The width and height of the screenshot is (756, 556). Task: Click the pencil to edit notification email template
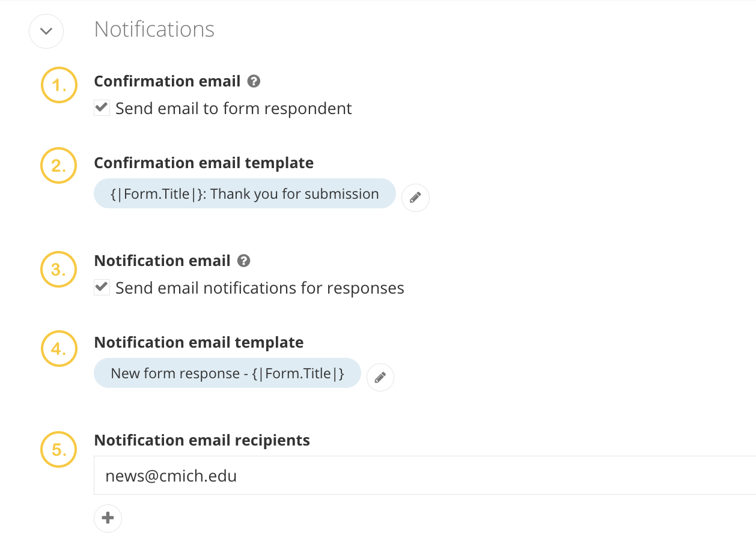click(x=380, y=377)
